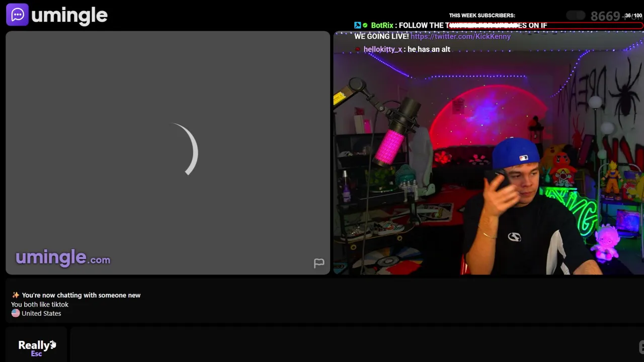This screenshot has height=362, width=644.
Task: Click the 'You both like tiktok' text
Action: (40, 304)
